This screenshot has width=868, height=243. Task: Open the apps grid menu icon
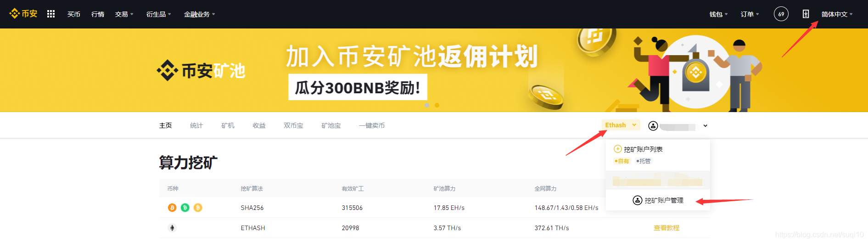pos(51,14)
